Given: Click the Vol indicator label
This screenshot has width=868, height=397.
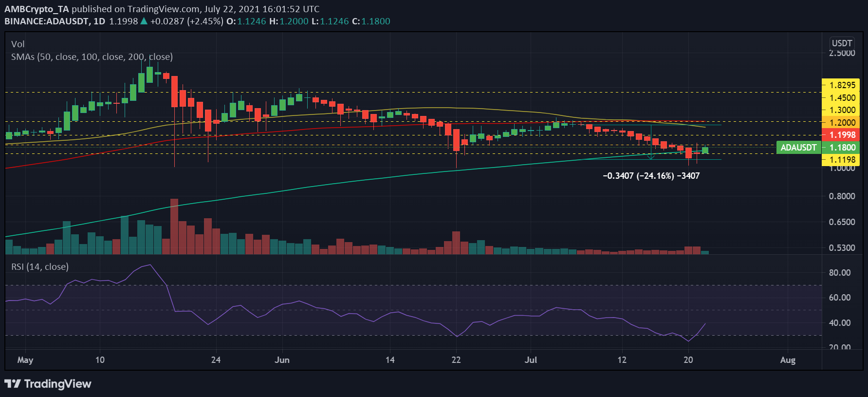Looking at the screenshot, I should [18, 44].
